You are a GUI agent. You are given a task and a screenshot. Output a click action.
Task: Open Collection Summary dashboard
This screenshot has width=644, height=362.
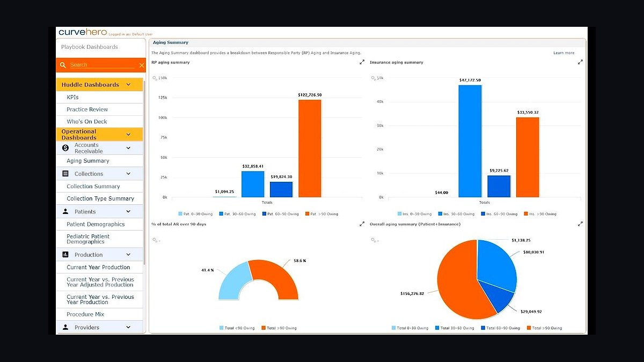click(x=100, y=187)
